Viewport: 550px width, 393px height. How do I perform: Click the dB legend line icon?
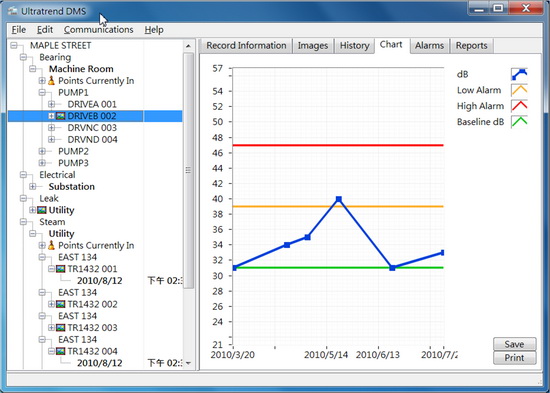519,74
